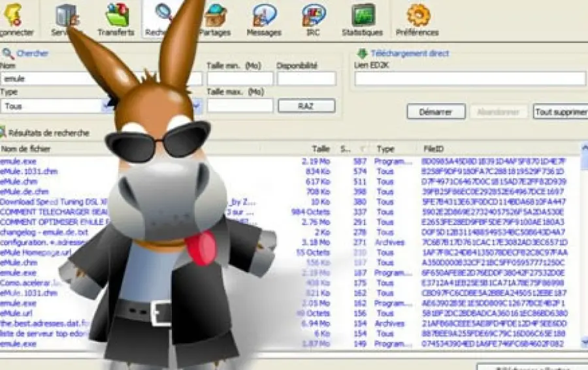Open the Messages toolbar section
Viewport: 588px width, 370px height.
tap(264, 20)
